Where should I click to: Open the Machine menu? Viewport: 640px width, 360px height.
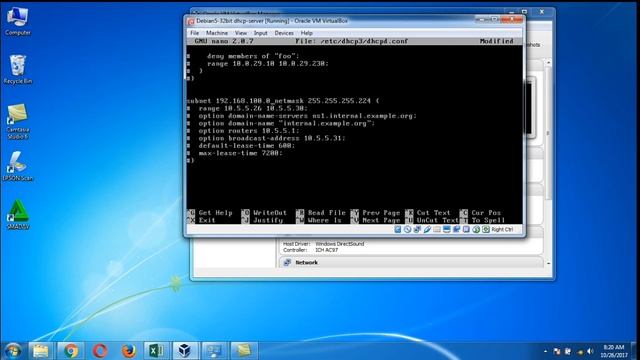click(217, 33)
